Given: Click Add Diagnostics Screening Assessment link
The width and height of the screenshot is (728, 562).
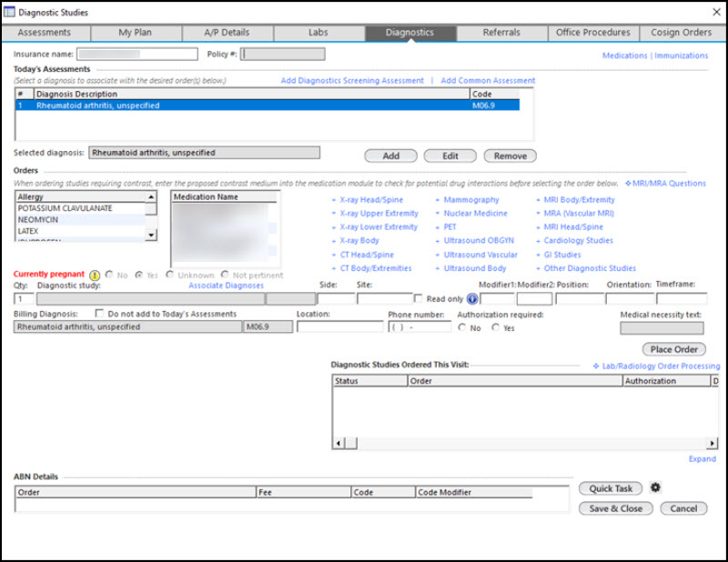Looking at the screenshot, I should pyautogui.click(x=352, y=80).
